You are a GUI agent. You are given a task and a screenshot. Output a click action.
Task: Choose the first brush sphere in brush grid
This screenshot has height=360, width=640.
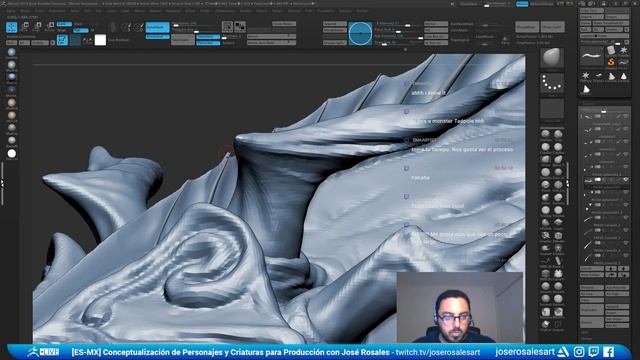(x=545, y=134)
